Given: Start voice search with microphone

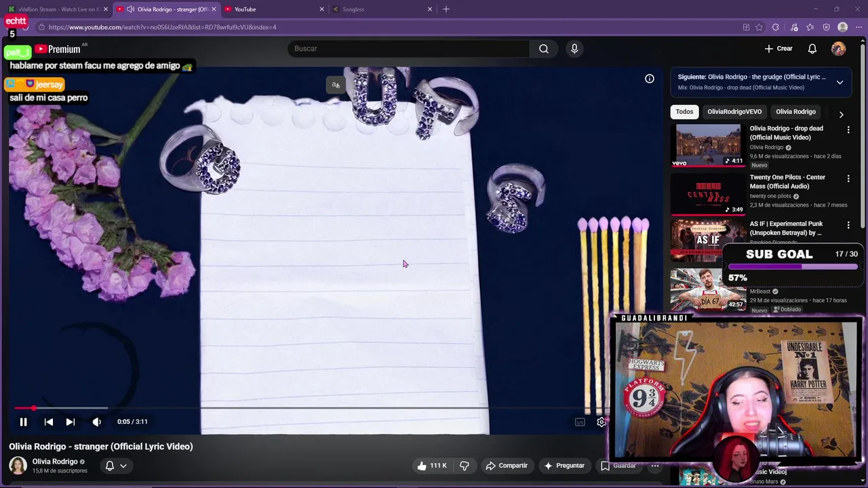Looking at the screenshot, I should point(574,49).
